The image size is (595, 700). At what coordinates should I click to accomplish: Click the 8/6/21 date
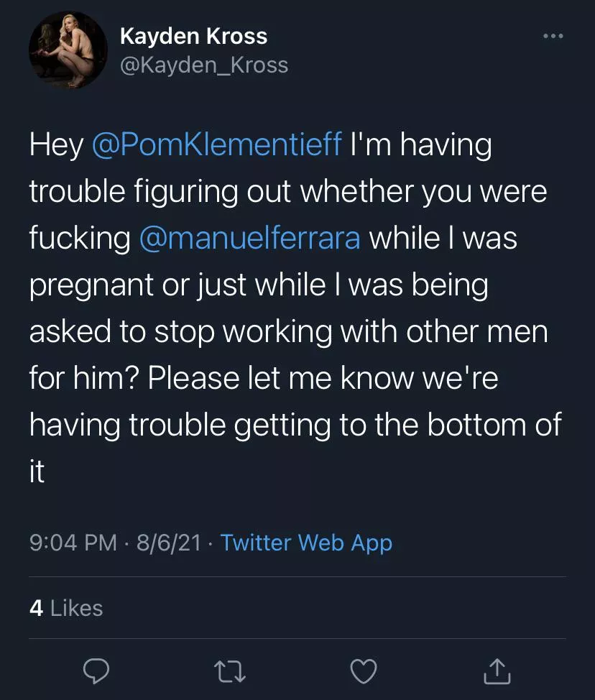click(x=167, y=543)
